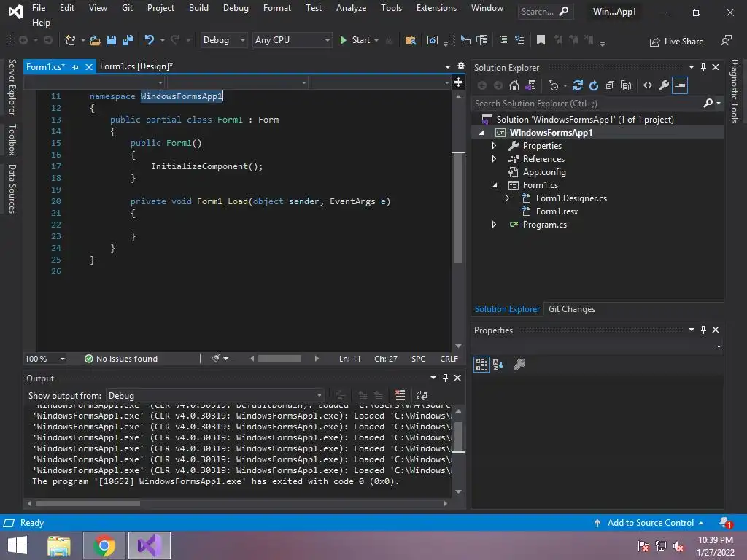Open the Extensions menu
Screen dimensions: 747x560
[x=436, y=8]
